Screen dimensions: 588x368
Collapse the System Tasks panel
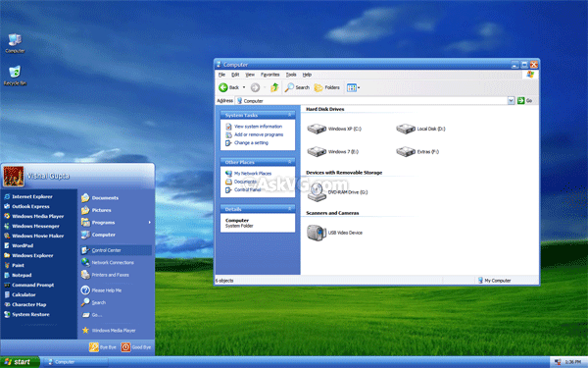click(x=289, y=115)
